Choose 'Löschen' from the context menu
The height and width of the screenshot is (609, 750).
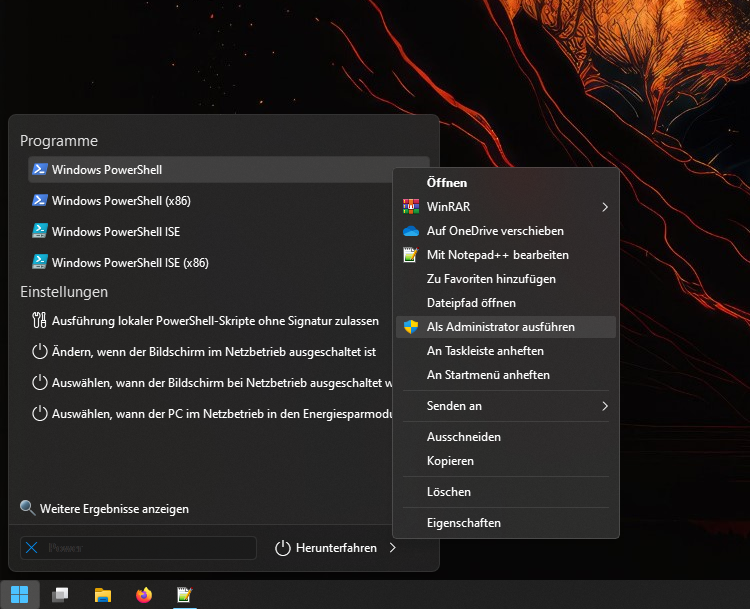(x=506, y=492)
